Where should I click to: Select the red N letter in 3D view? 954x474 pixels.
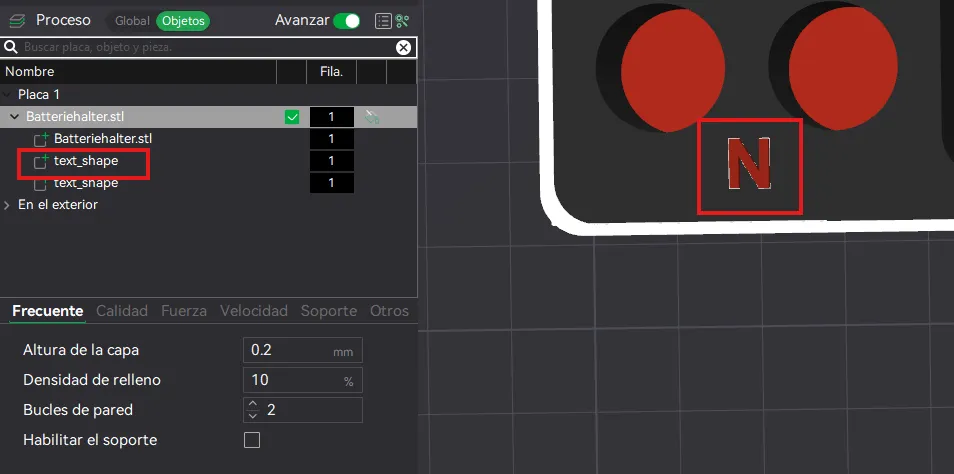coord(749,165)
